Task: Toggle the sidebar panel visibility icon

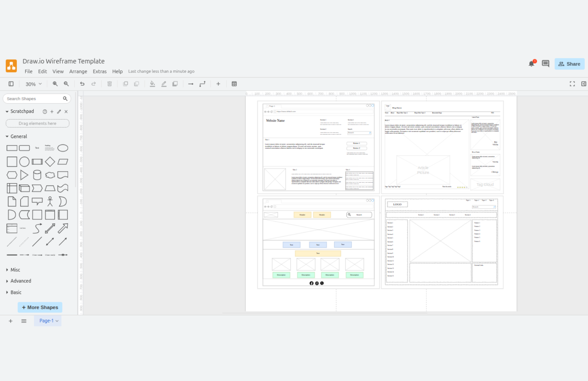Action: click(x=11, y=84)
